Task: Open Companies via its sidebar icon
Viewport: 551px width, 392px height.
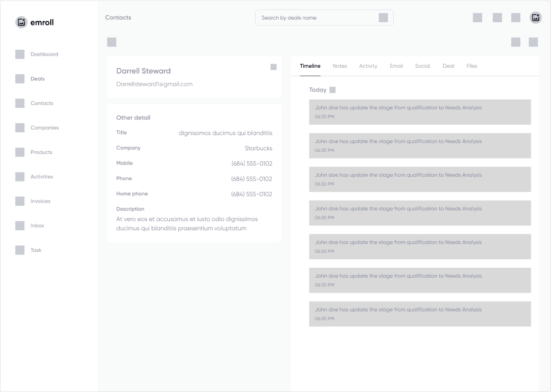Action: pyautogui.click(x=20, y=127)
